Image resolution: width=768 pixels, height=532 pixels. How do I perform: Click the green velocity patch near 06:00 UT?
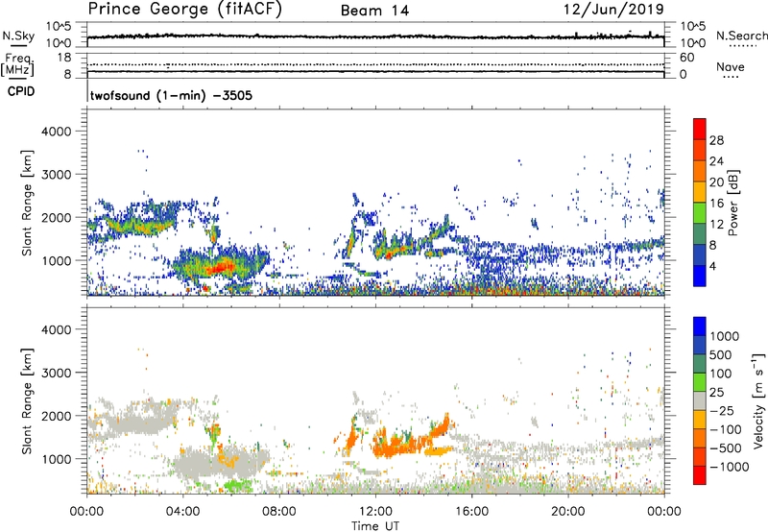click(237, 486)
